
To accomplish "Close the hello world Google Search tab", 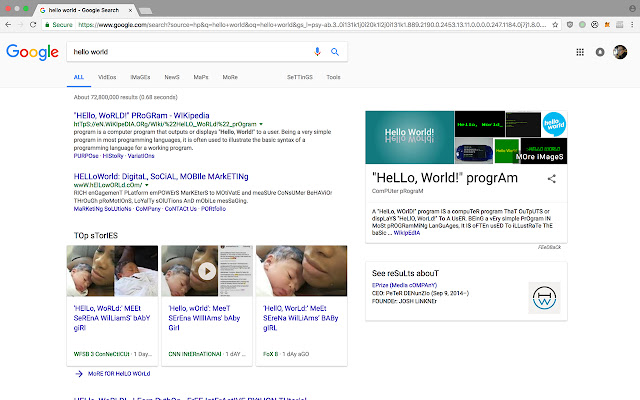I will [x=130, y=10].
